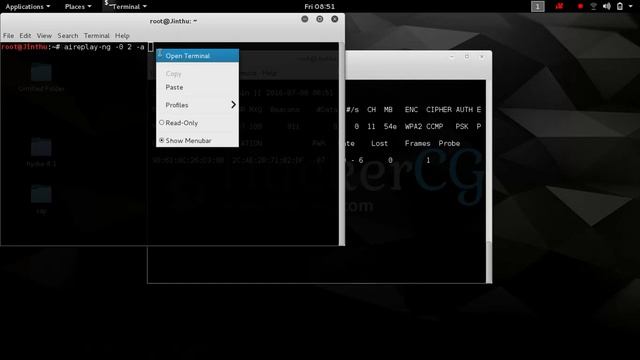Choose Open Terminal from context menu
Screen dimensions: 640x360
[198, 56]
